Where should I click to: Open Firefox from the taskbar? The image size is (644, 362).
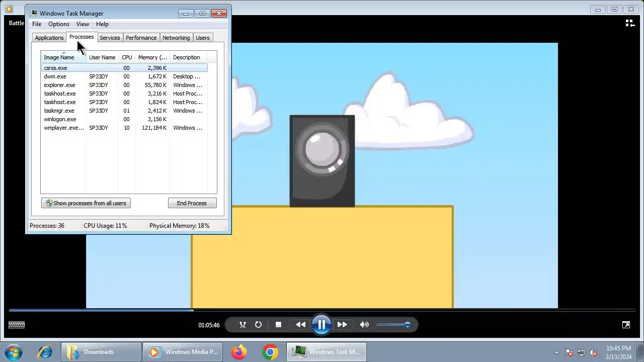click(239, 352)
